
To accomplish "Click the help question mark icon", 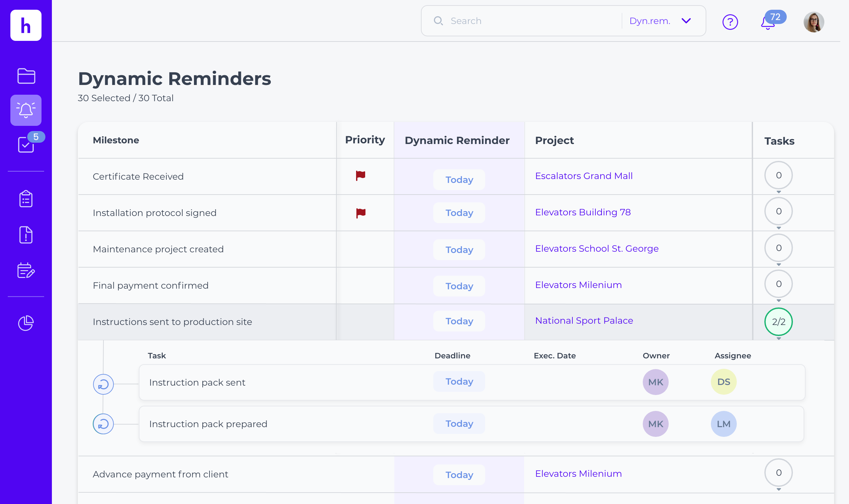I will click(730, 22).
